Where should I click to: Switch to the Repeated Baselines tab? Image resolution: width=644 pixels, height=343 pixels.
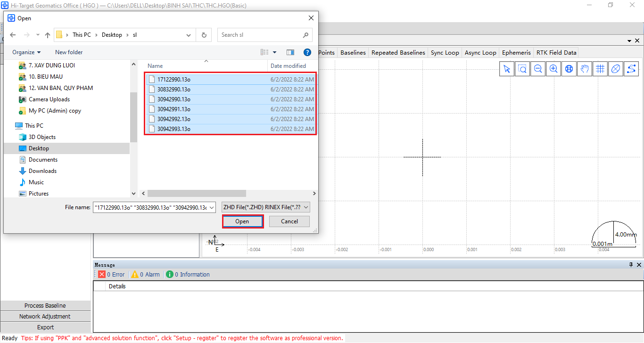point(398,53)
